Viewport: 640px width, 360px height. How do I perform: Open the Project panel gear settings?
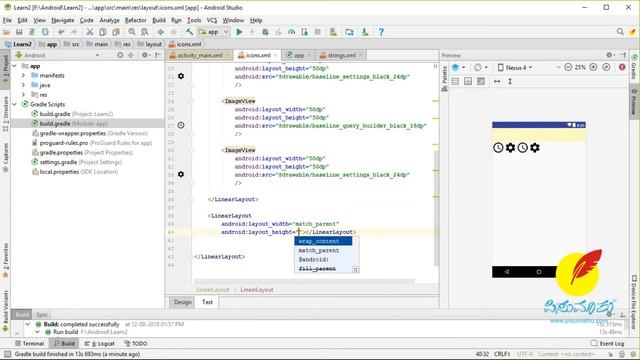(x=145, y=55)
